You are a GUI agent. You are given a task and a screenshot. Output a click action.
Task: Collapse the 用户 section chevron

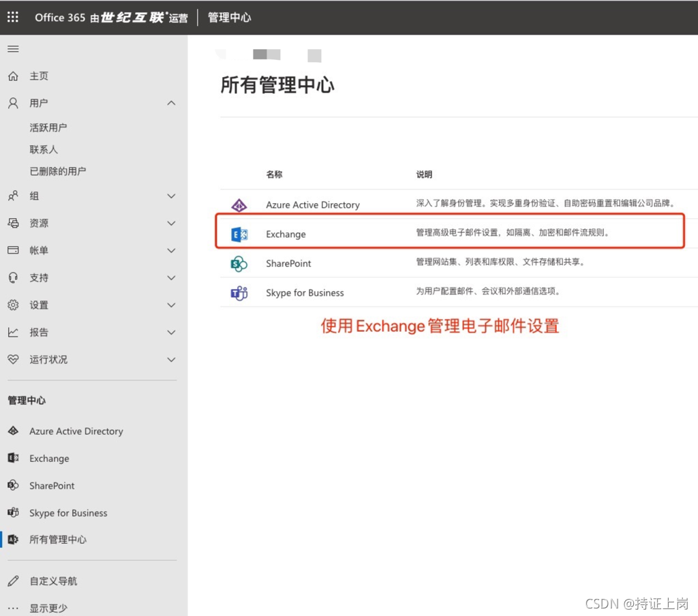[x=171, y=104]
